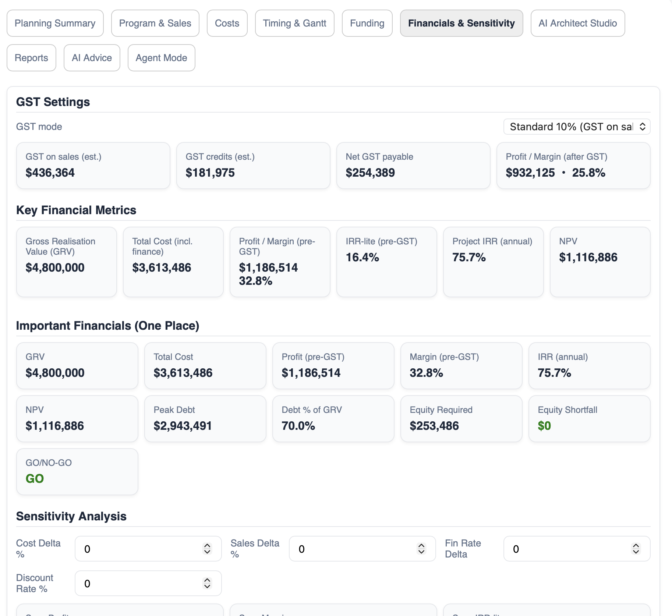Screen dimensions: 672x616
Task: Click the Fin Rate Delta input field
Action: pos(577,549)
